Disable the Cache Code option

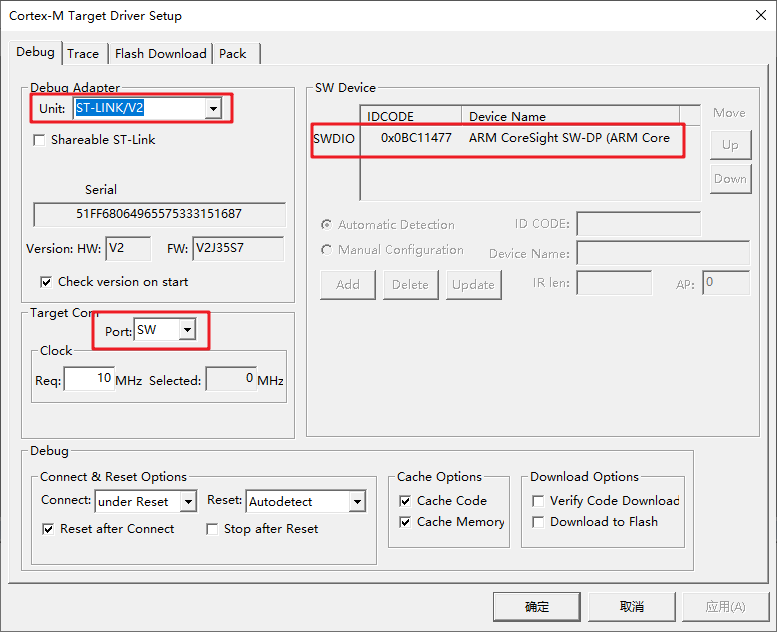pos(405,501)
